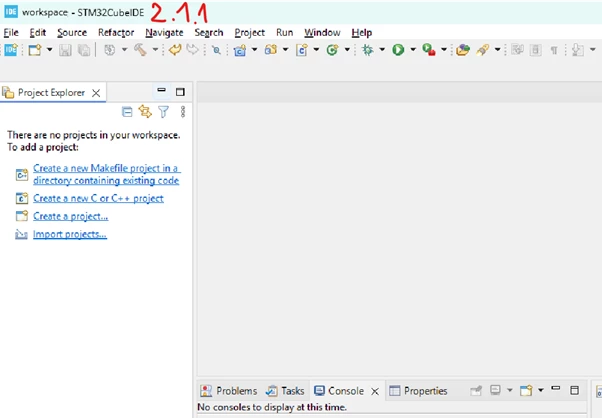Select the Project Explorer tab
Viewport: 602px width, 418px height.
(x=51, y=93)
